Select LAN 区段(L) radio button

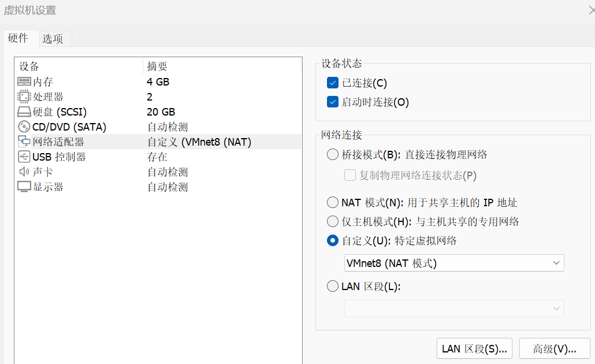point(332,286)
